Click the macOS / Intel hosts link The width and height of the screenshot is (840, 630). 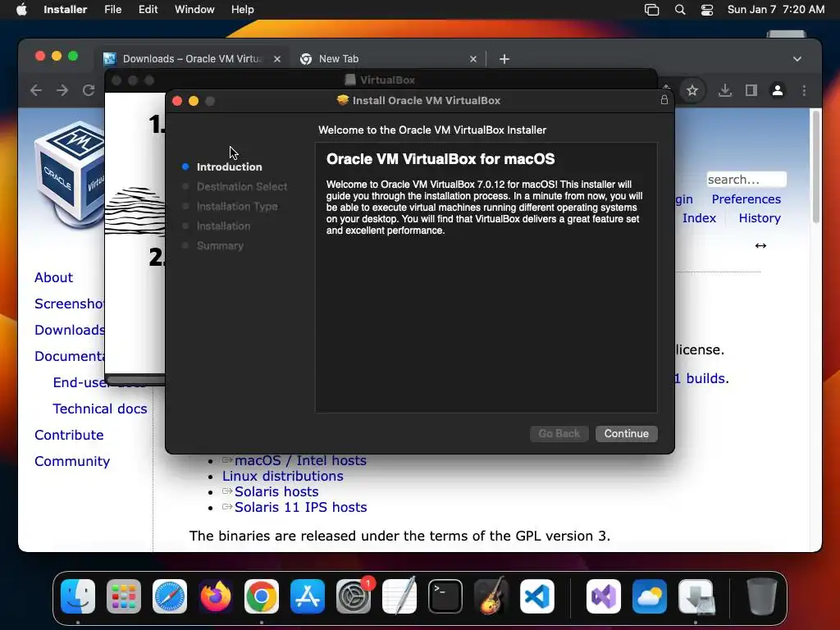(x=300, y=461)
